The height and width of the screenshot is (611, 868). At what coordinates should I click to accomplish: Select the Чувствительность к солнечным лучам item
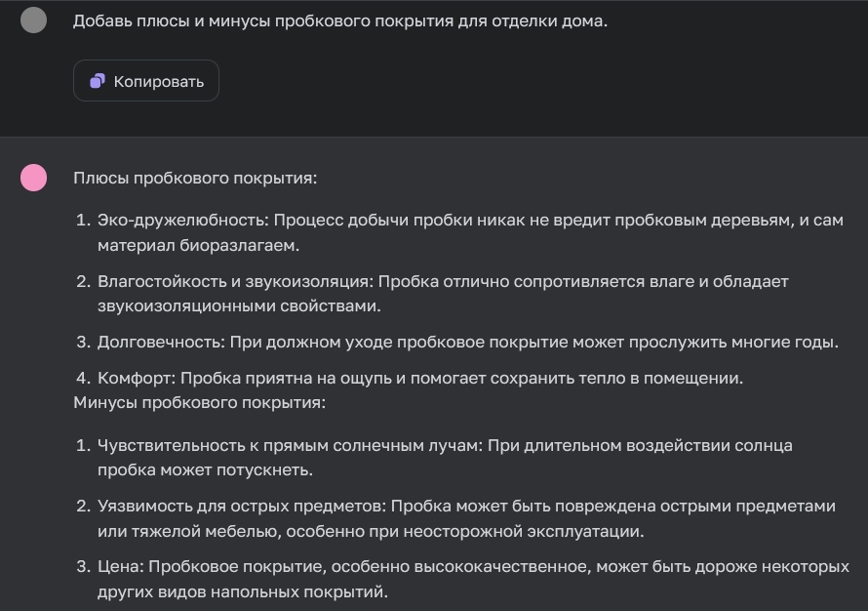[439, 457]
